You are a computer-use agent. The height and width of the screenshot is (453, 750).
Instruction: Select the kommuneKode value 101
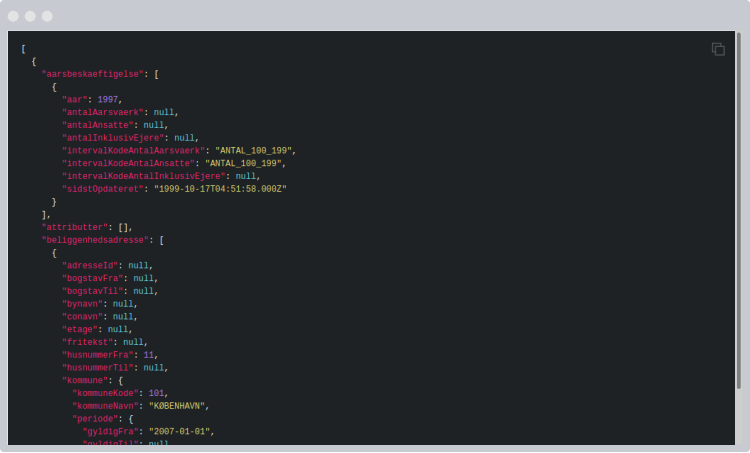pos(156,393)
